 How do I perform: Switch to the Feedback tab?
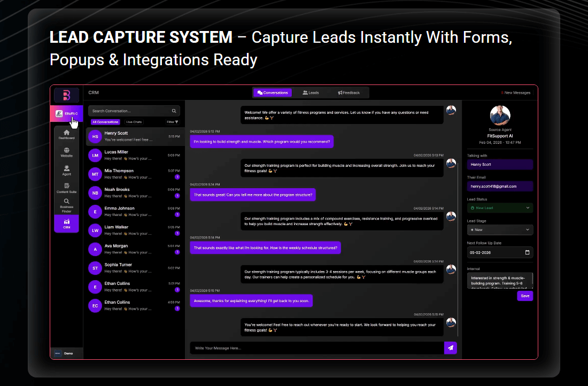click(349, 92)
